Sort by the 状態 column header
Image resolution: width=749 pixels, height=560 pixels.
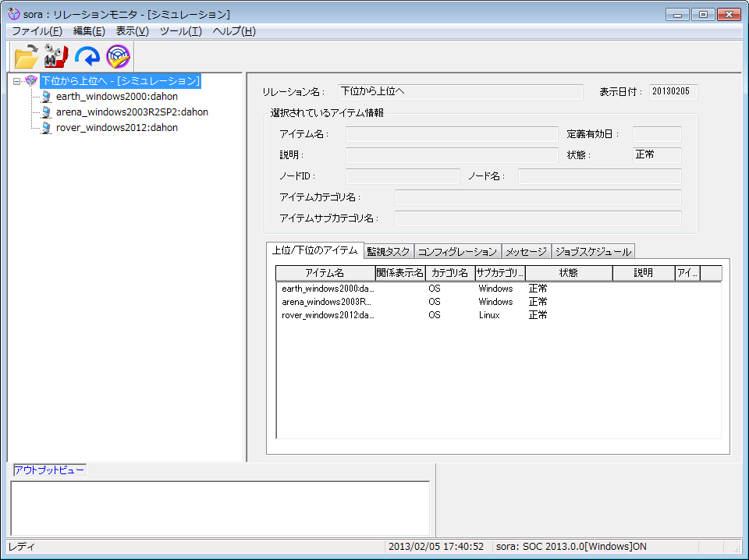[x=569, y=273]
